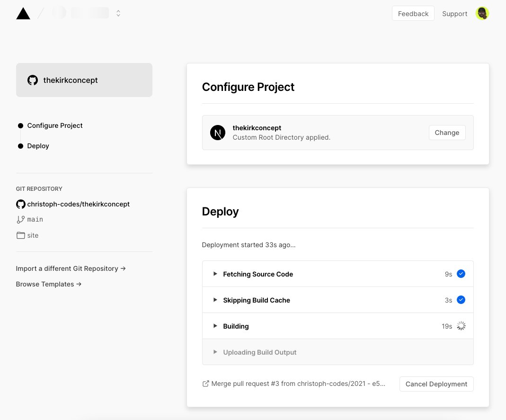Click the Fetching Source Code completed checkmark
The height and width of the screenshot is (420, 506).
pyautogui.click(x=461, y=274)
